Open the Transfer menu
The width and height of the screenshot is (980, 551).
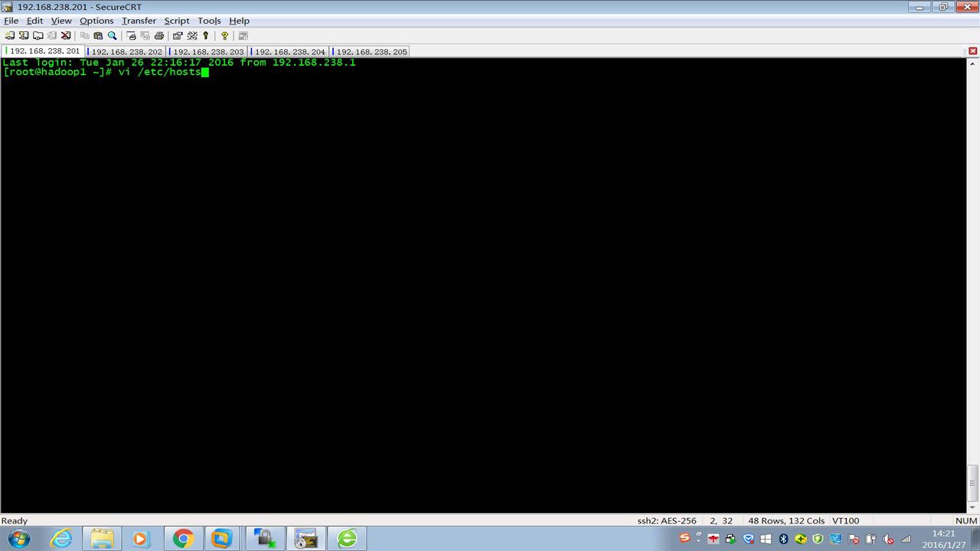(139, 21)
